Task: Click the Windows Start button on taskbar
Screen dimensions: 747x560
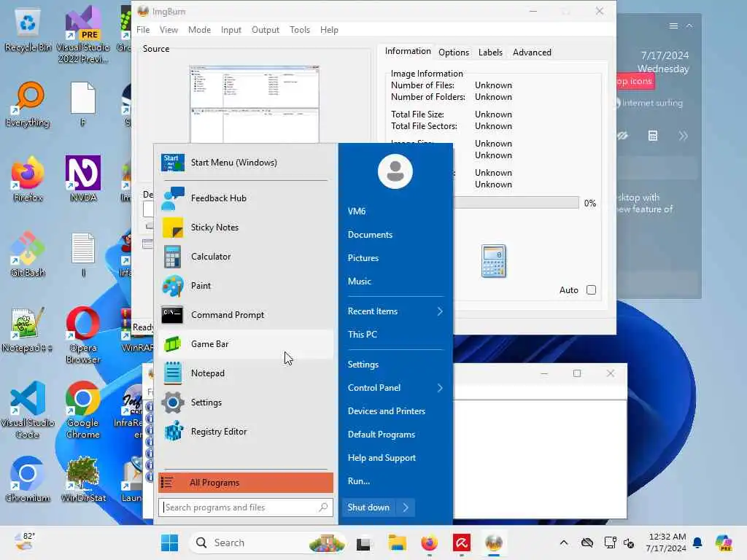Action: click(169, 542)
